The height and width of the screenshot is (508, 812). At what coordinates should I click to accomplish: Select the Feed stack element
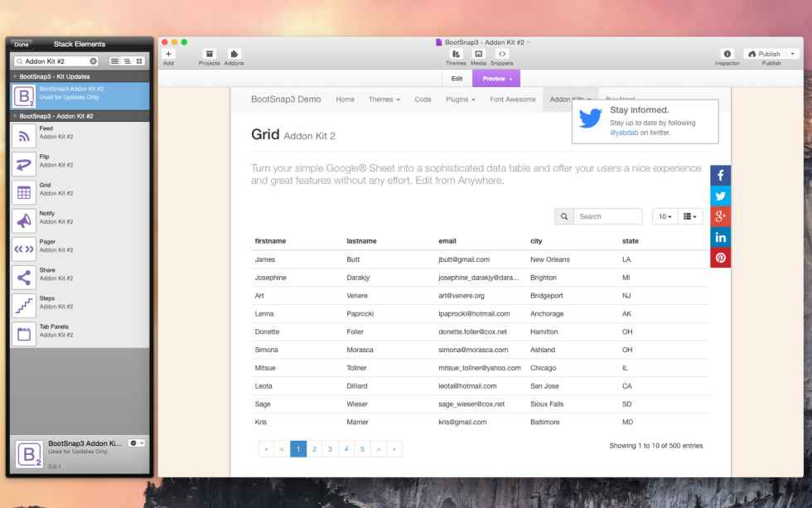(x=80, y=136)
